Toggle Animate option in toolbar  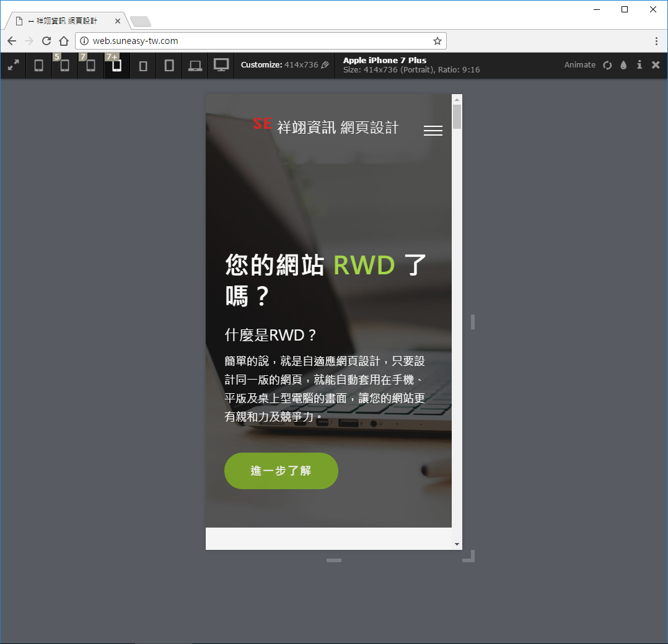pyautogui.click(x=579, y=64)
